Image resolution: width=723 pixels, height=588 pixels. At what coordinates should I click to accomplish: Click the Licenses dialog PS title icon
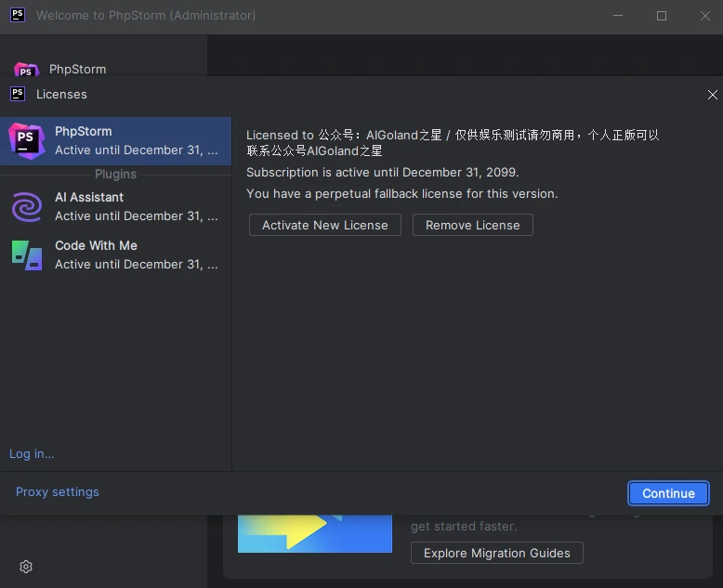[x=18, y=94]
